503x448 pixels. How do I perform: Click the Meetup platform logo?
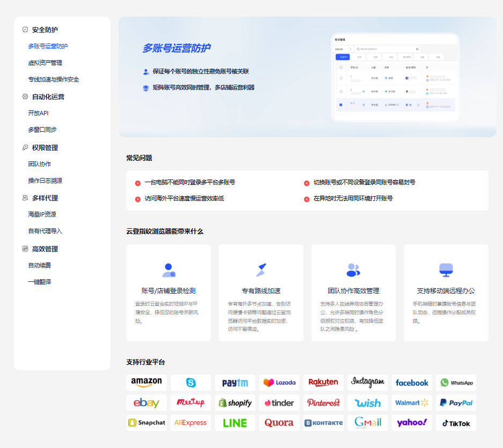(x=191, y=403)
